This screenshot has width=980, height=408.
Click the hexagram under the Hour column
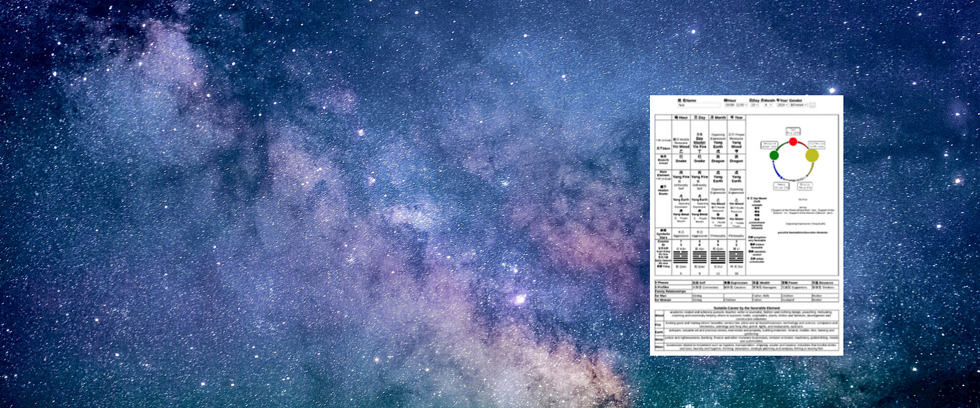pos(681,257)
